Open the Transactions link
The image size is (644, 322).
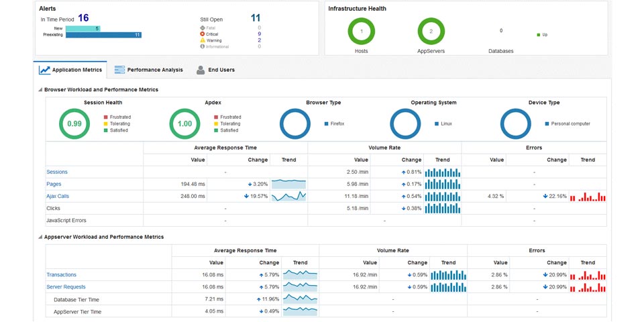click(x=62, y=275)
